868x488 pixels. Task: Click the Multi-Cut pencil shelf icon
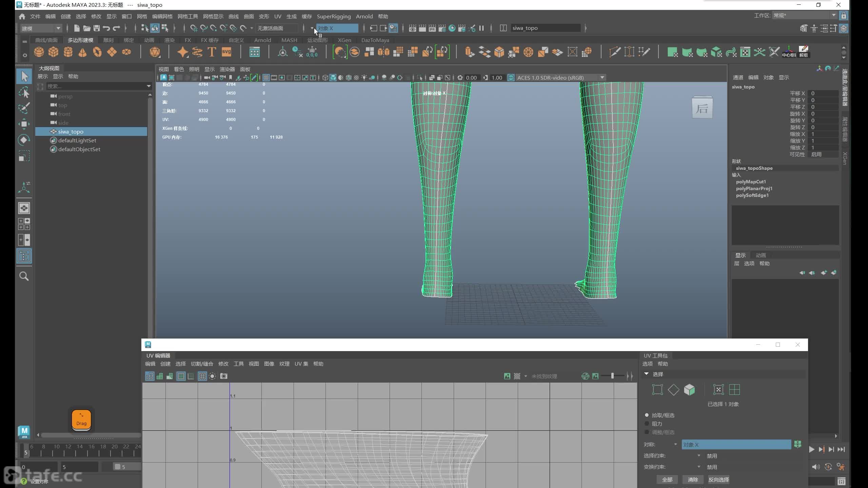615,52
